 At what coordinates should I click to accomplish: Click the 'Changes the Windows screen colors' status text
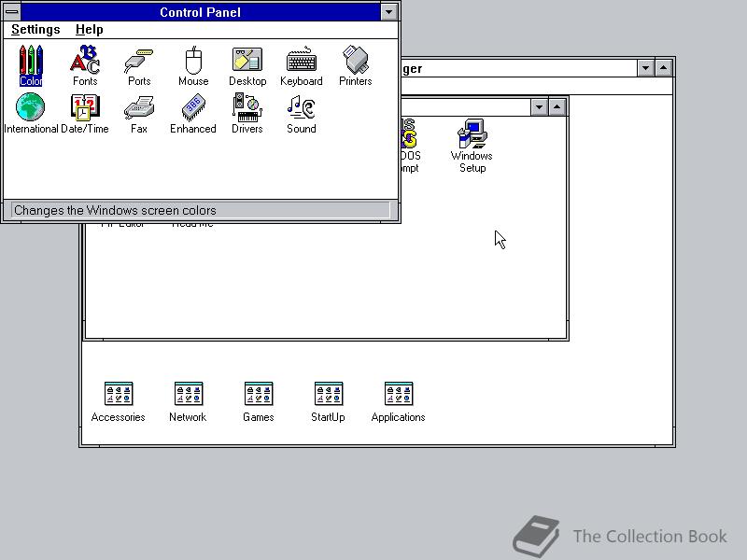pos(115,211)
